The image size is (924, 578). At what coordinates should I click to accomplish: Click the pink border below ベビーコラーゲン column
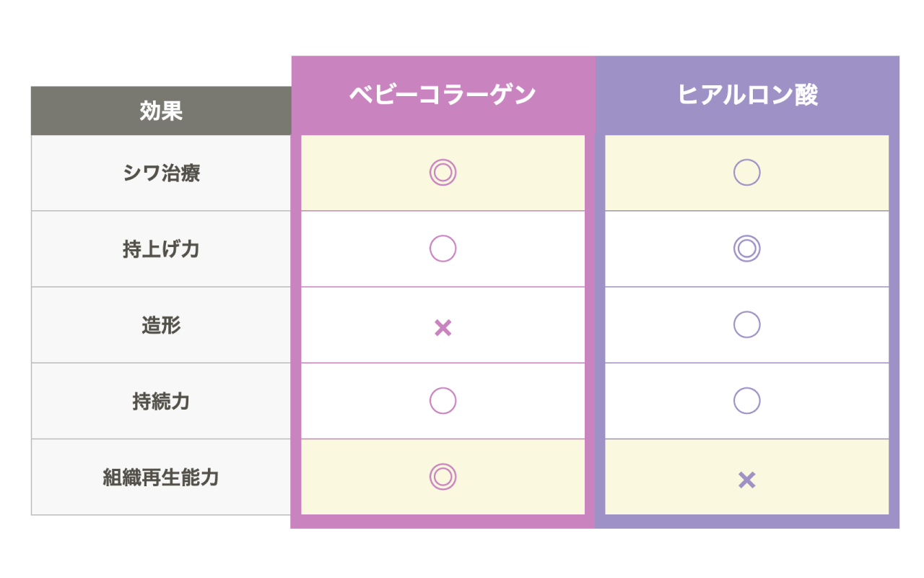[443, 522]
